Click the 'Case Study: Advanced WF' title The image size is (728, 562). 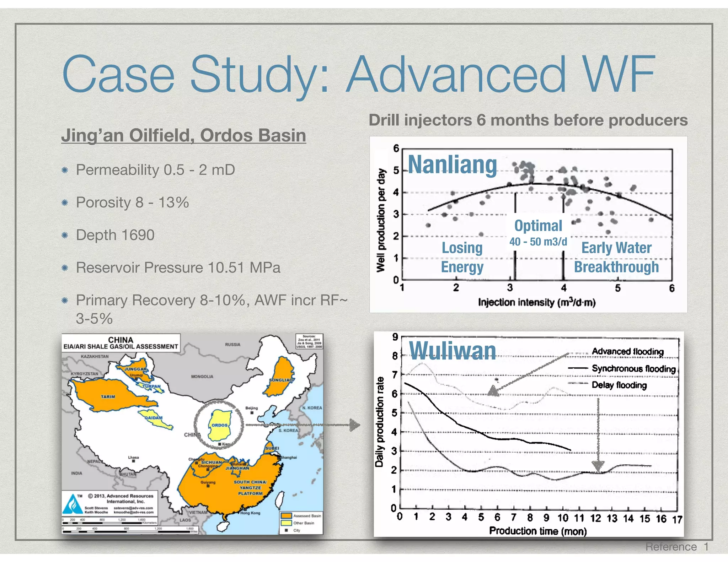coord(358,74)
